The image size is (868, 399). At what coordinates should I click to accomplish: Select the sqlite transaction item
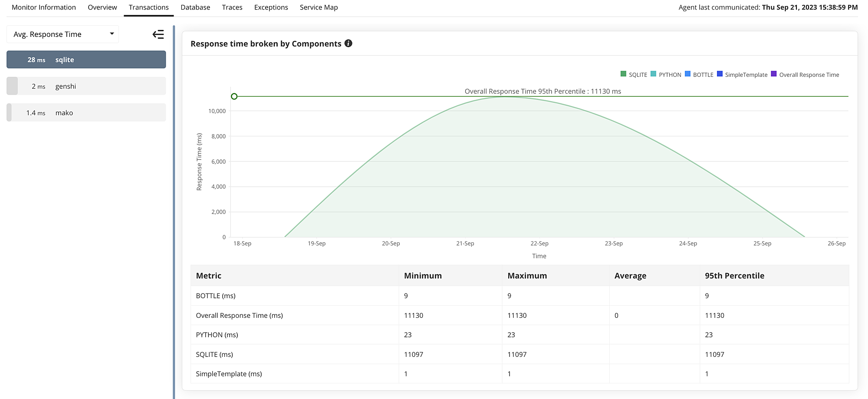pos(86,60)
